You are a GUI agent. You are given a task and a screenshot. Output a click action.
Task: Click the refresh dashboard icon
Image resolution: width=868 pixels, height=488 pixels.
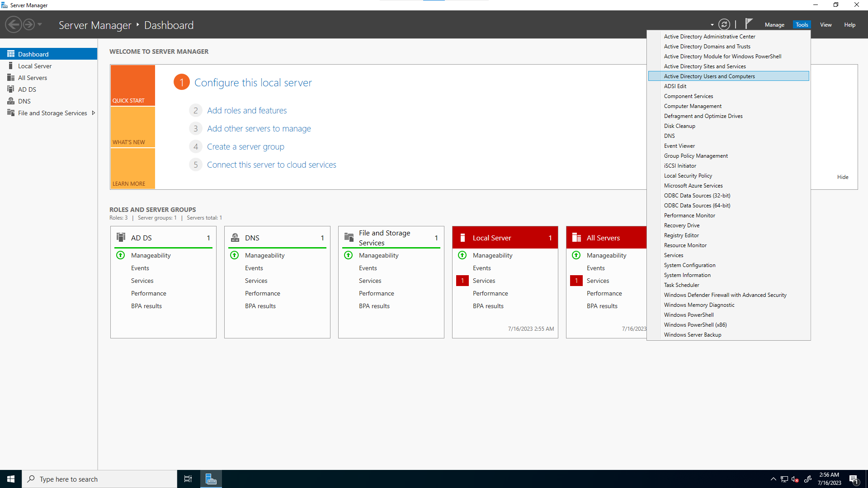tap(724, 24)
